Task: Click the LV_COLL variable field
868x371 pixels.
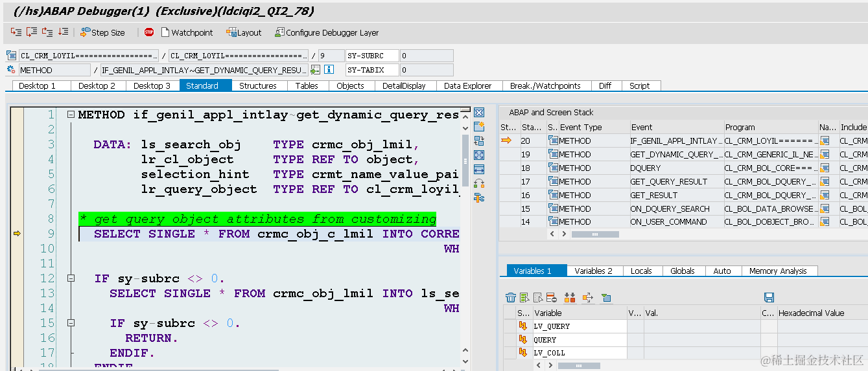Action: (580, 353)
